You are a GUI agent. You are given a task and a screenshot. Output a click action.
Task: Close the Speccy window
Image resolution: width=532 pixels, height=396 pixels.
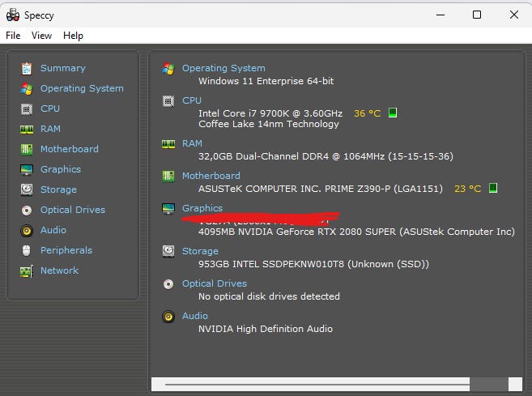click(514, 15)
